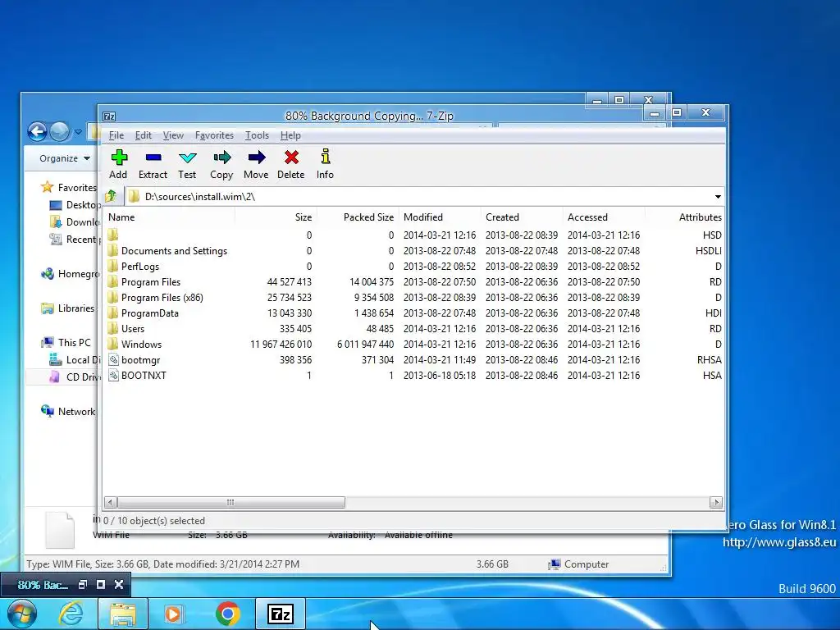Click the red Delete icon

[x=291, y=157]
